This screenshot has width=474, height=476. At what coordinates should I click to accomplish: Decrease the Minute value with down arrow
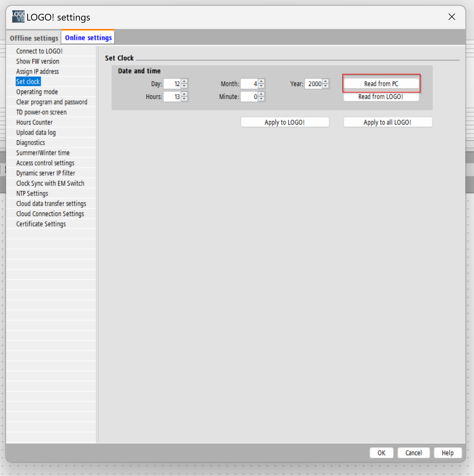261,99
